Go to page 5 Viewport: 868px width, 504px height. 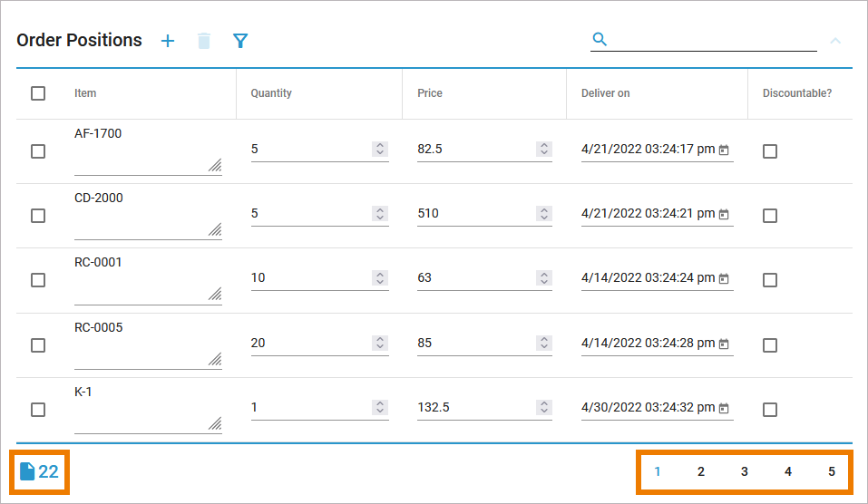832,471
